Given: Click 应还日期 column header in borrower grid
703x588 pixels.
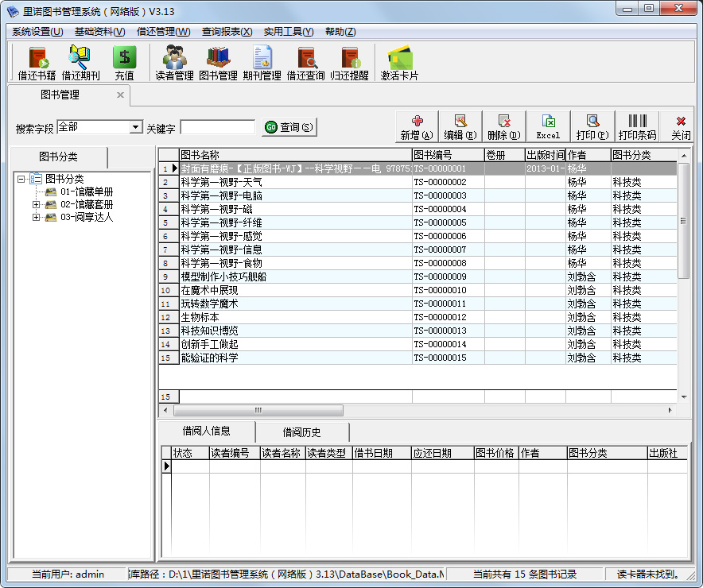Looking at the screenshot, I should [442, 453].
